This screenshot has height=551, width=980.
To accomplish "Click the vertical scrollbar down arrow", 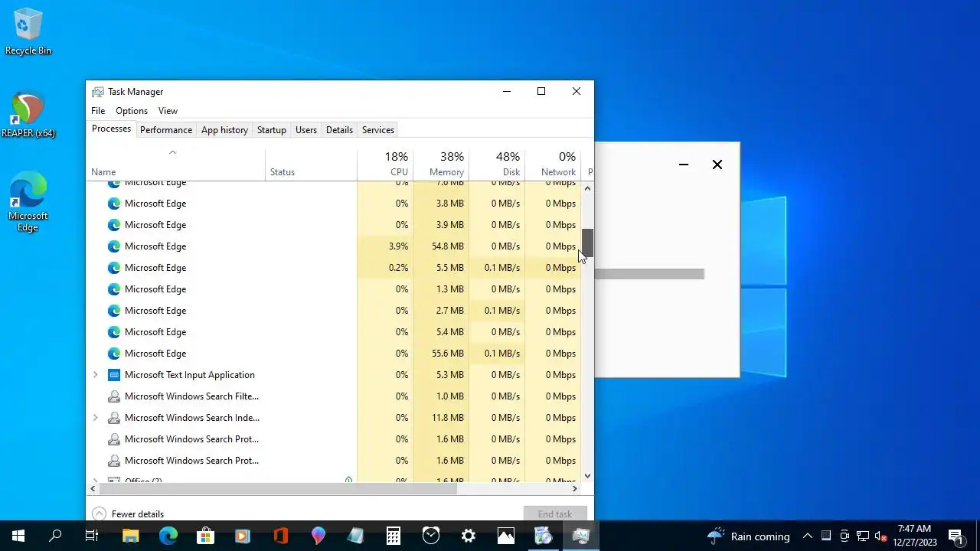I will click(587, 476).
